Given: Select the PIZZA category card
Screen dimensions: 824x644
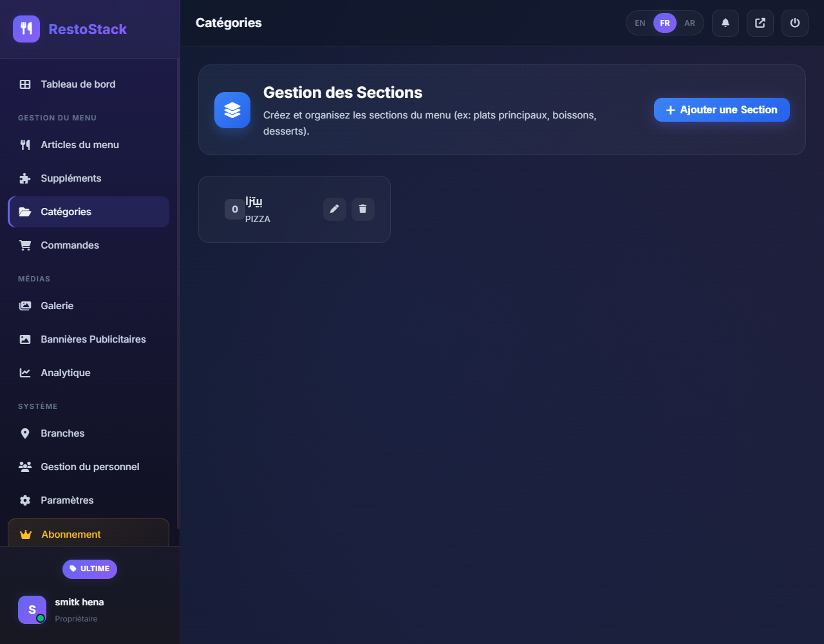Looking at the screenshot, I should (x=270, y=210).
